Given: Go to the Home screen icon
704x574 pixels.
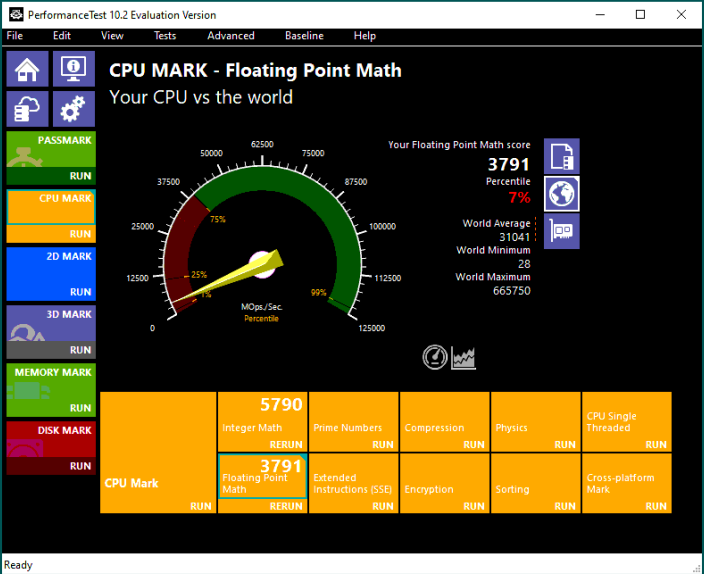Looking at the screenshot, I should coord(27,69).
